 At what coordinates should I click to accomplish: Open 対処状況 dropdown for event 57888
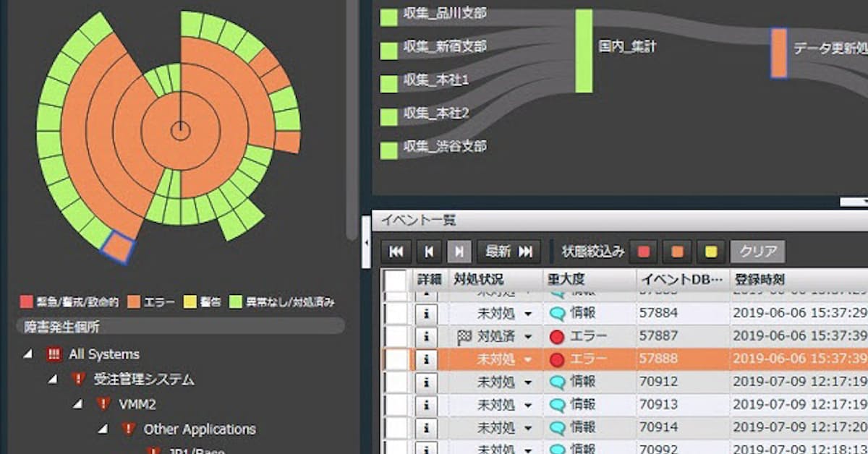528,360
